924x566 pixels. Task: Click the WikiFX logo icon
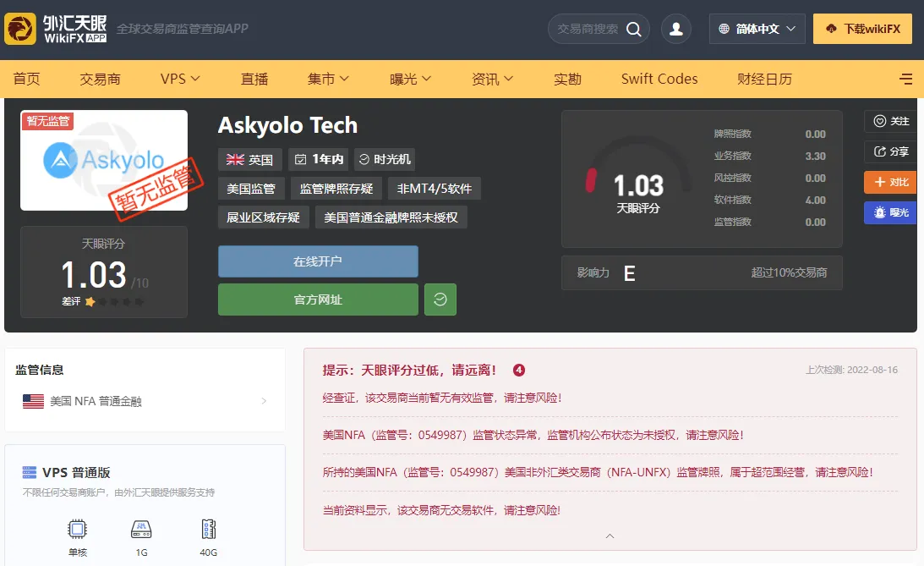click(20, 28)
